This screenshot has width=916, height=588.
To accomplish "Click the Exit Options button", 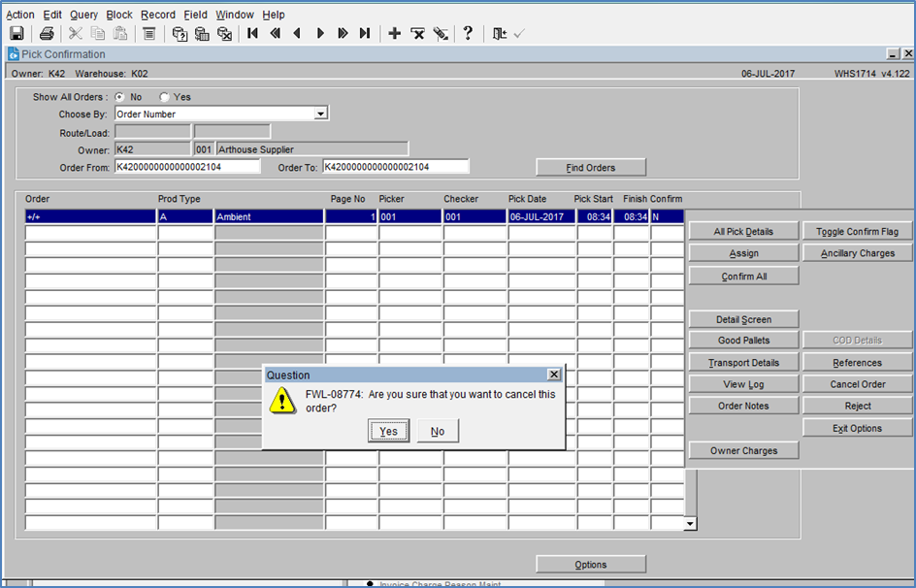I will [x=857, y=428].
